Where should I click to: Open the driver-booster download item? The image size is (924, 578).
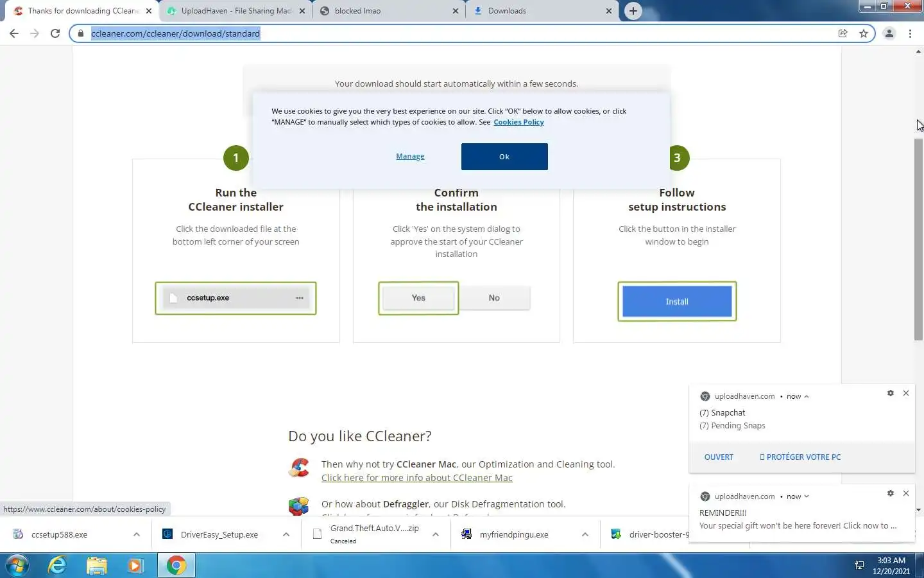[x=648, y=534]
